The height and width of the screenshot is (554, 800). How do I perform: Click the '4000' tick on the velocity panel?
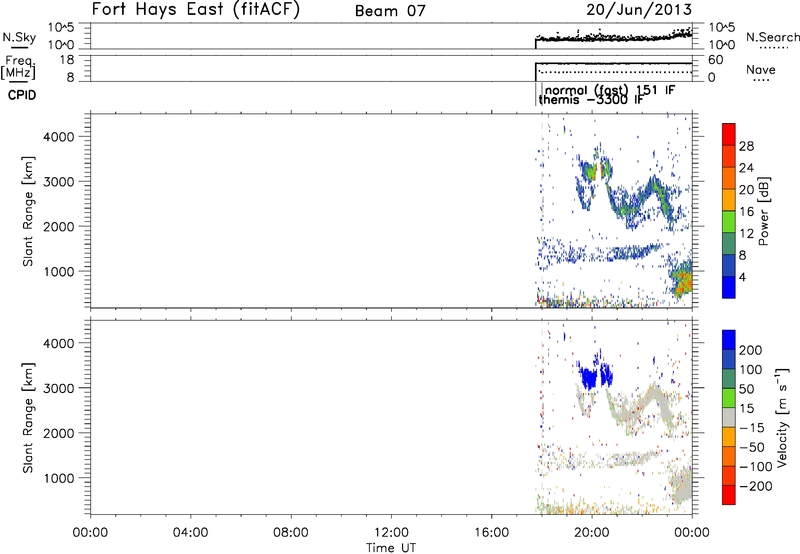59,343
